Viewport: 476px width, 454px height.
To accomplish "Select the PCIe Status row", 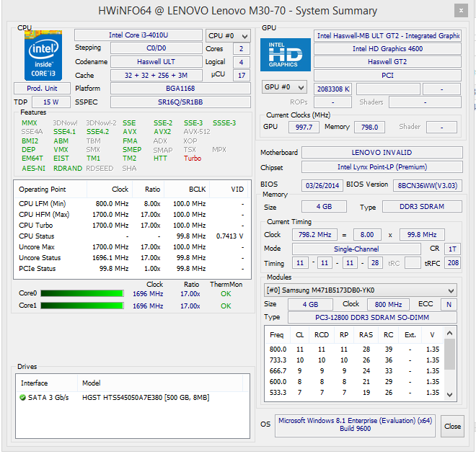I will [132, 268].
